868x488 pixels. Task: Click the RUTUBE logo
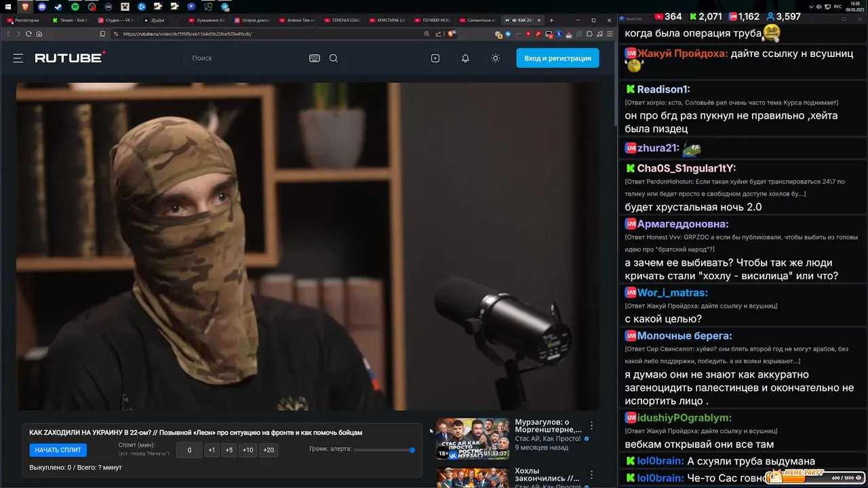click(x=70, y=58)
